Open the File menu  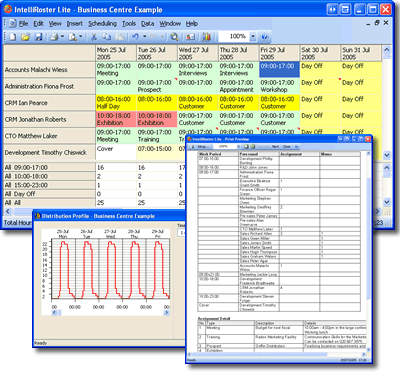(x=23, y=24)
